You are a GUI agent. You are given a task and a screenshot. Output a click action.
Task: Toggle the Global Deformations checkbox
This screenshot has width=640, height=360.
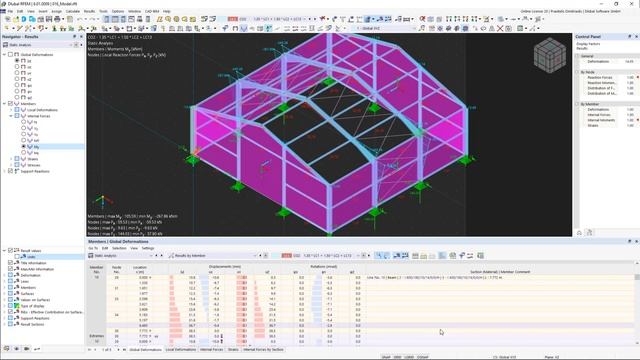click(x=11, y=54)
